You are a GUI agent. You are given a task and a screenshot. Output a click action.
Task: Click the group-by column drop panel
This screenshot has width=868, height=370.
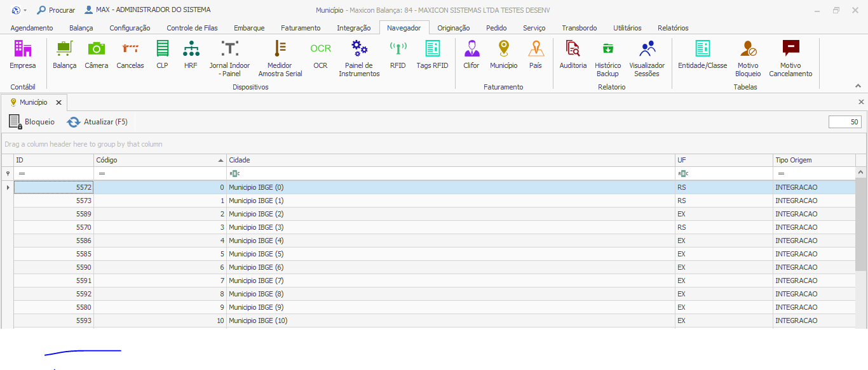click(x=433, y=144)
